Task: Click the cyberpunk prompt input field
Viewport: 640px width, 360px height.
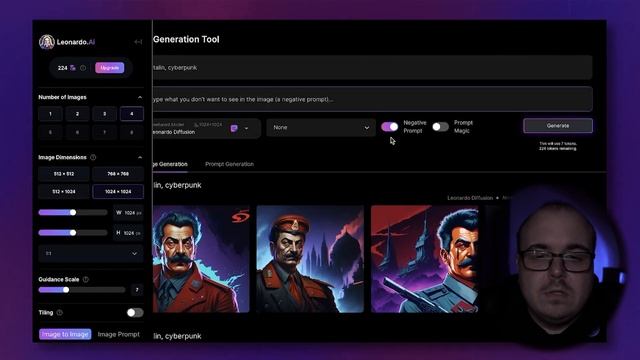Action: (372, 67)
